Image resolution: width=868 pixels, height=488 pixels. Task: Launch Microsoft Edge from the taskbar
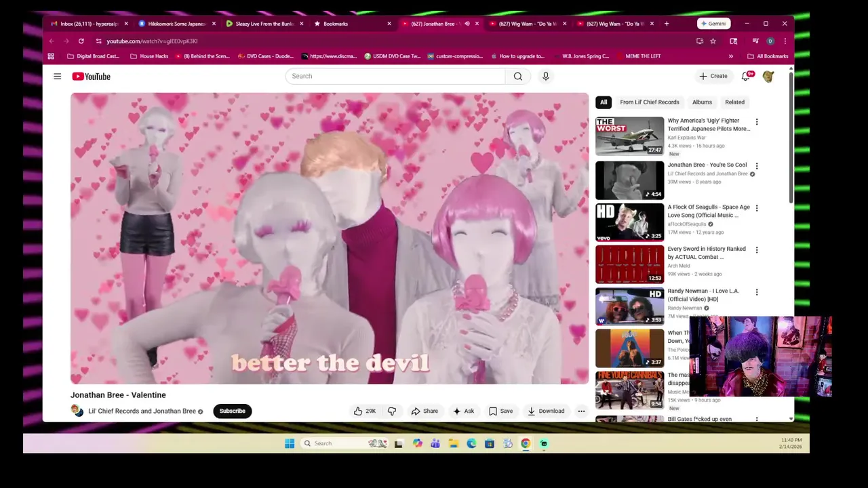tap(471, 443)
